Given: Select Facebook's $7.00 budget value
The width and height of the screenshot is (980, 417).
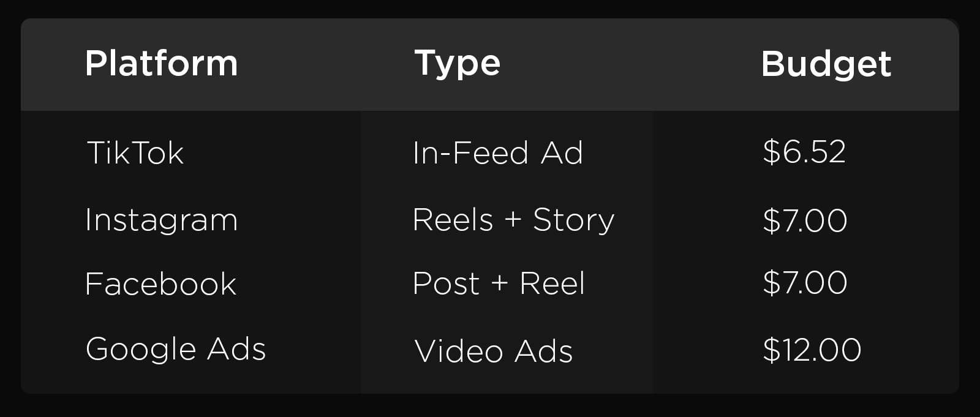Looking at the screenshot, I should 805,283.
